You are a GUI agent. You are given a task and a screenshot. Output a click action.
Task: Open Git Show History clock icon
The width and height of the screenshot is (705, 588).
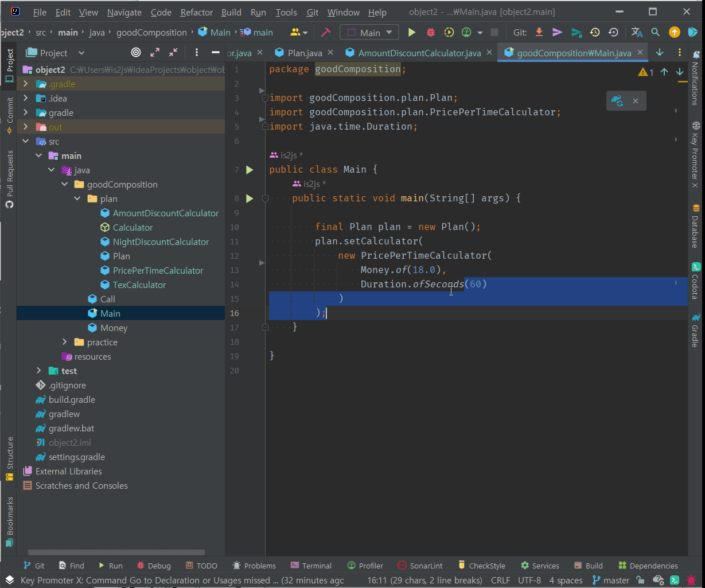[x=595, y=33]
